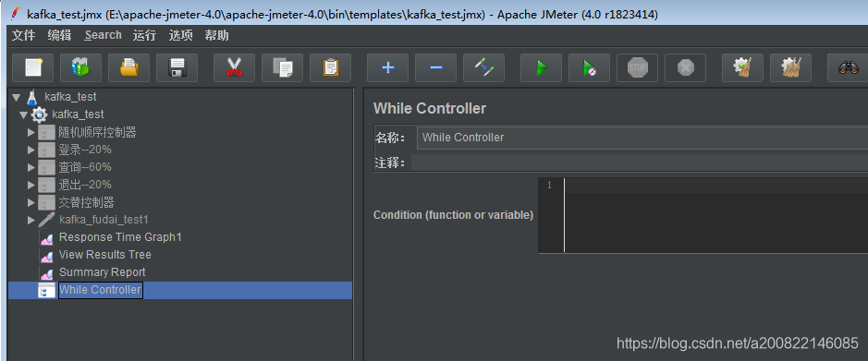Open the 选项 menu
Viewport: 868px width, 361px height.
[x=180, y=35]
